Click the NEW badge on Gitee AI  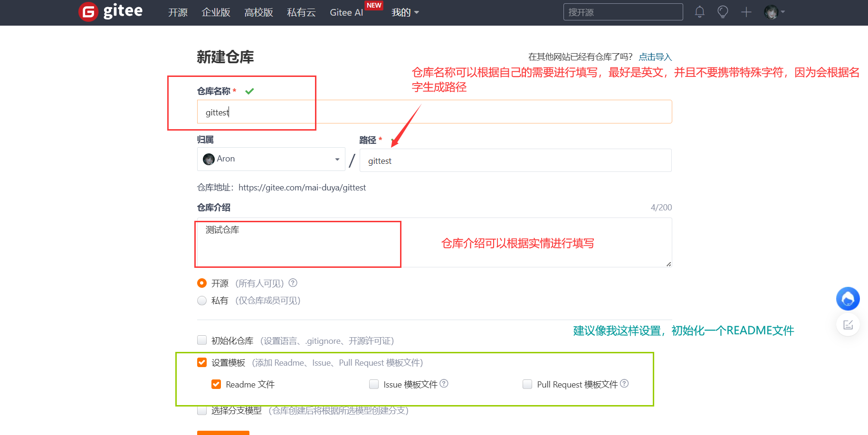coord(374,5)
